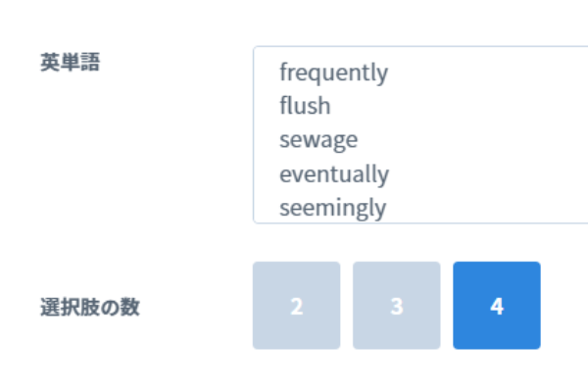Click just before the "f" in "flush"
This screenshot has height=392, width=588.
point(279,106)
